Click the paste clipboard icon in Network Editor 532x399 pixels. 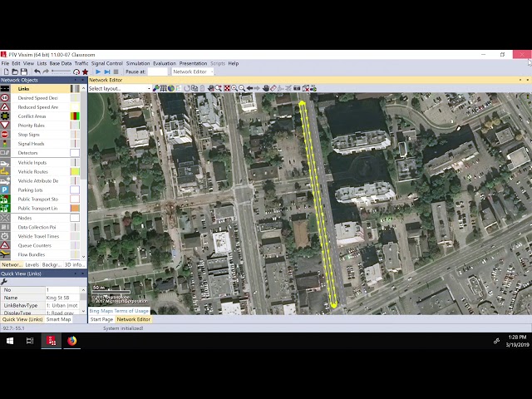202,88
